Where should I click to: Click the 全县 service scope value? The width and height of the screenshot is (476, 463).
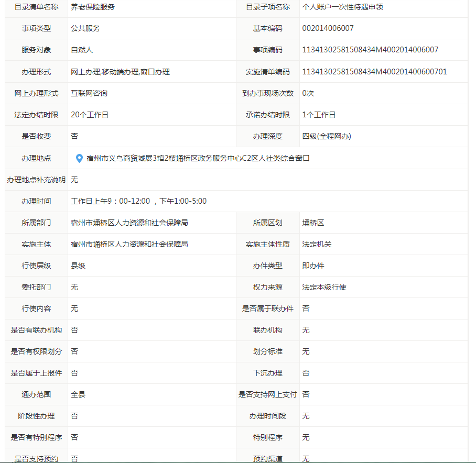coord(78,394)
